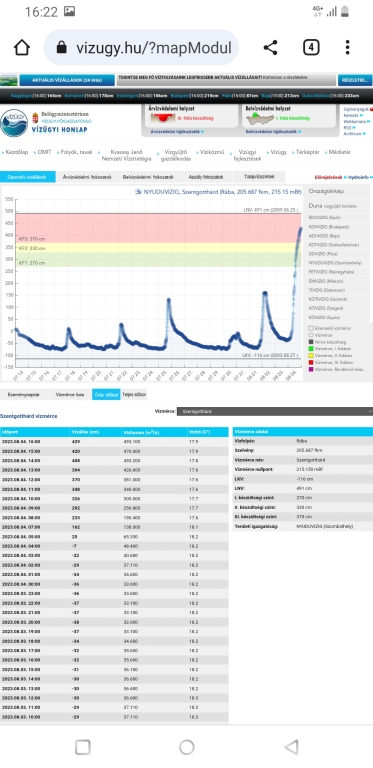The image size is (373, 768).
Task: Open the tab switcher showing 4 tabs
Action: click(311, 48)
